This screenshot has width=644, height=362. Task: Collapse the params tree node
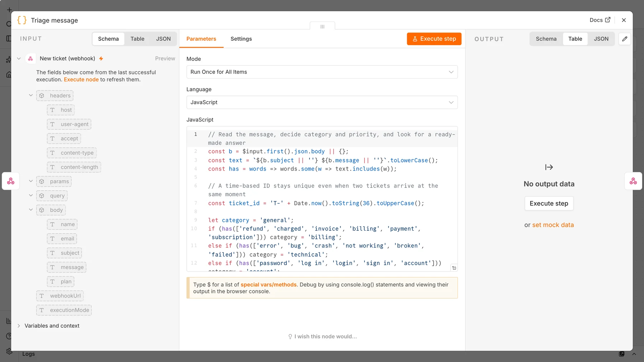point(31,181)
